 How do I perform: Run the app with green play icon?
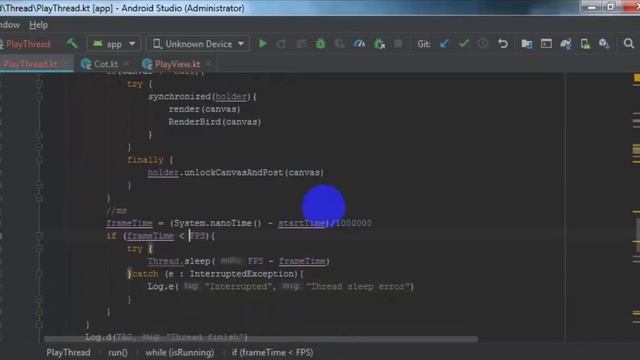pos(263,43)
